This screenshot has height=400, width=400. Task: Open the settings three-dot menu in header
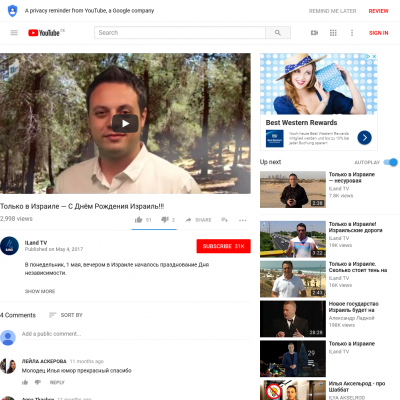[352, 33]
